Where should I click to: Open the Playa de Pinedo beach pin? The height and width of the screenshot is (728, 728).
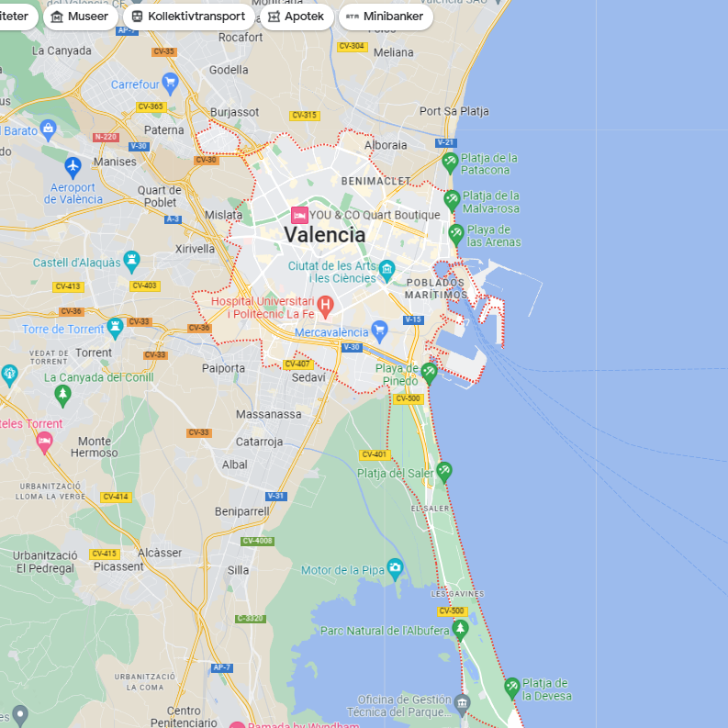pyautogui.click(x=429, y=373)
